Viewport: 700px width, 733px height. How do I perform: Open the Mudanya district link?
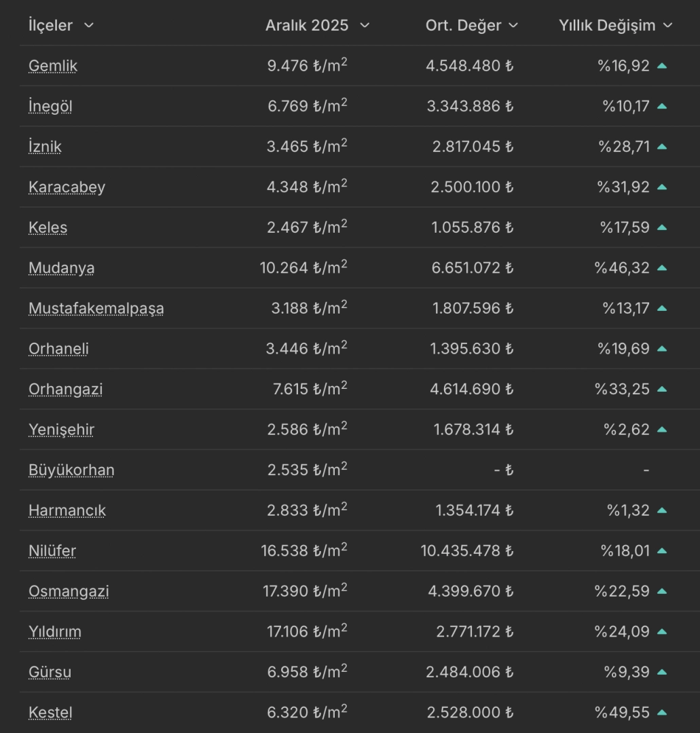pyautogui.click(x=61, y=268)
